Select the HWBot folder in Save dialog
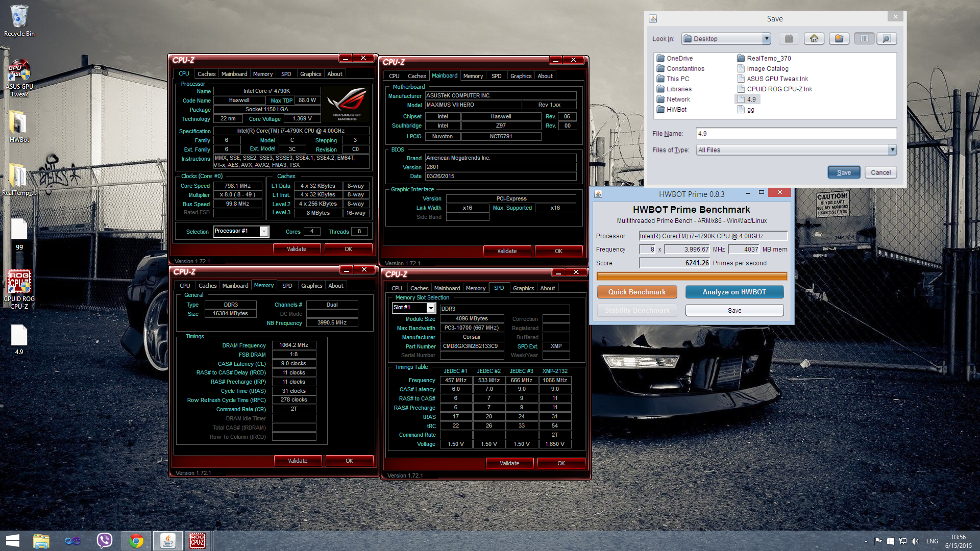This screenshot has width=980, height=551. tap(671, 109)
